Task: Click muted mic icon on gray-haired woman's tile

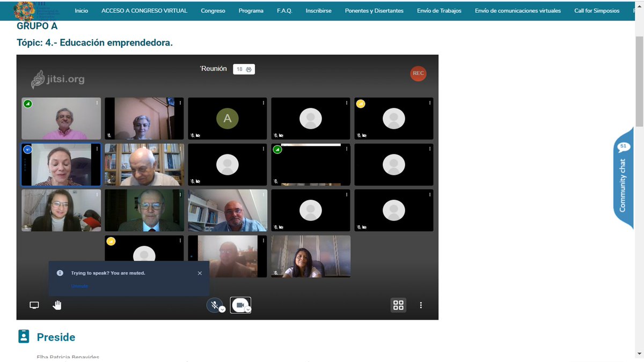Action: coord(109,136)
